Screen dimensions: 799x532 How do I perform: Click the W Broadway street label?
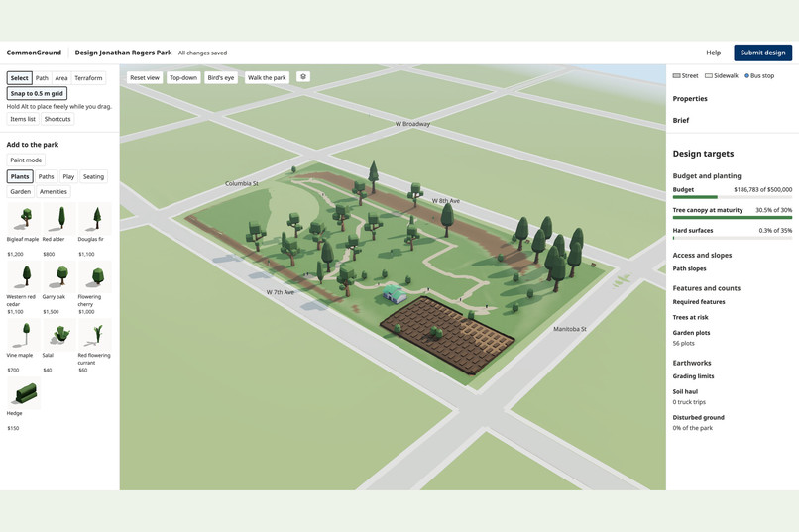point(412,124)
